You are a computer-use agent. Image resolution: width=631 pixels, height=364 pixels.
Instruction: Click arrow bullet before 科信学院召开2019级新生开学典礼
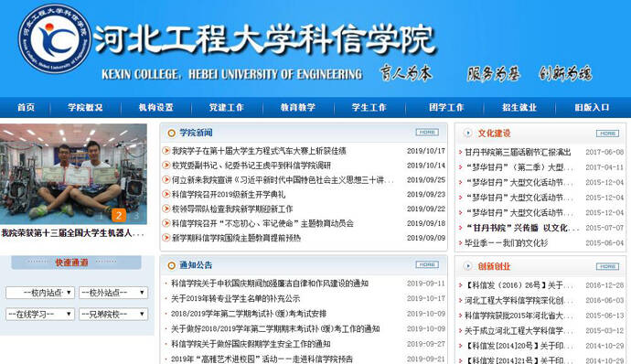(166, 194)
